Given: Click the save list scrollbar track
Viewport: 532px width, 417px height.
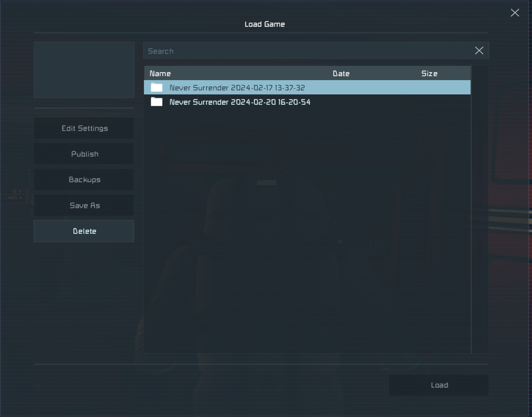Looking at the screenshot, I should pos(480,209).
